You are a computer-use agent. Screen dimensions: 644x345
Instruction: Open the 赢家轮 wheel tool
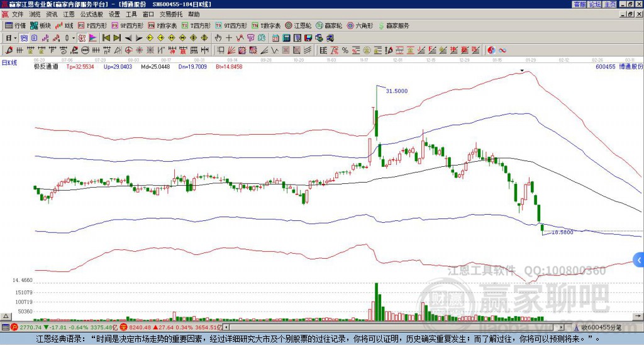pos(329,25)
